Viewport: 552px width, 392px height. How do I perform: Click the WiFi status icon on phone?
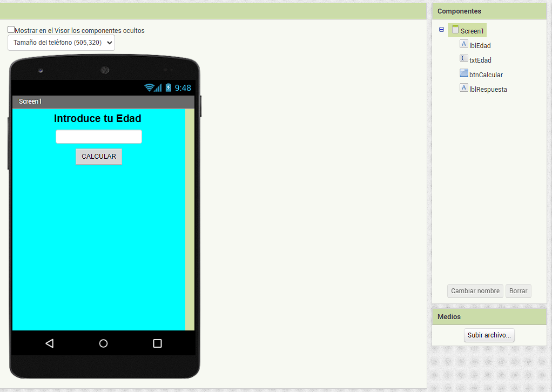pos(149,87)
